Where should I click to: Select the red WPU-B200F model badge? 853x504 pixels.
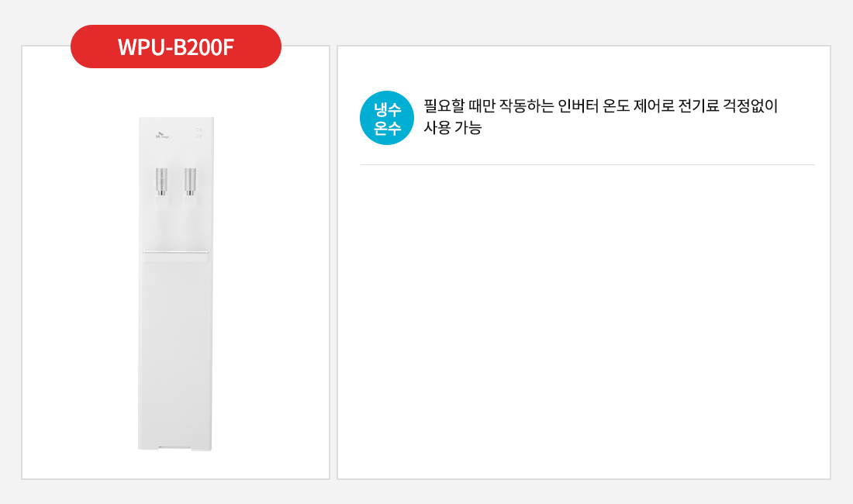[176, 47]
